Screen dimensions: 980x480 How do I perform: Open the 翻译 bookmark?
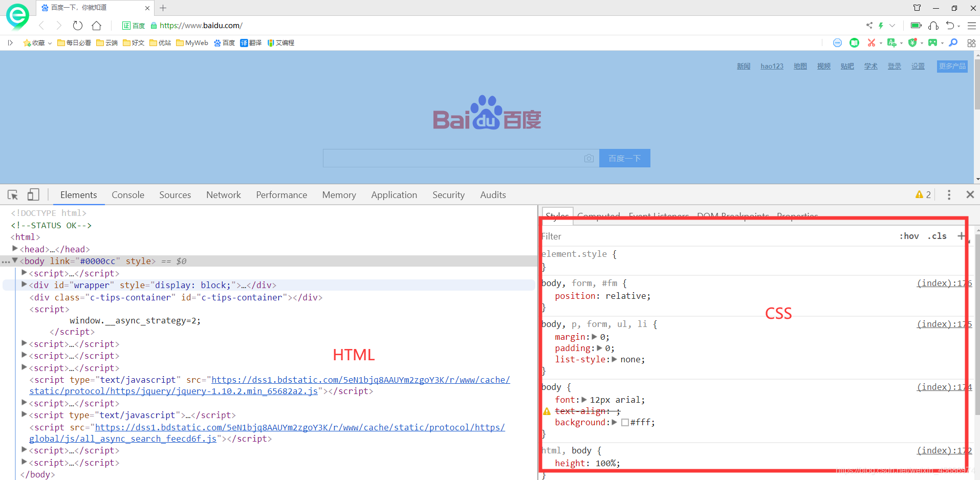click(251, 43)
